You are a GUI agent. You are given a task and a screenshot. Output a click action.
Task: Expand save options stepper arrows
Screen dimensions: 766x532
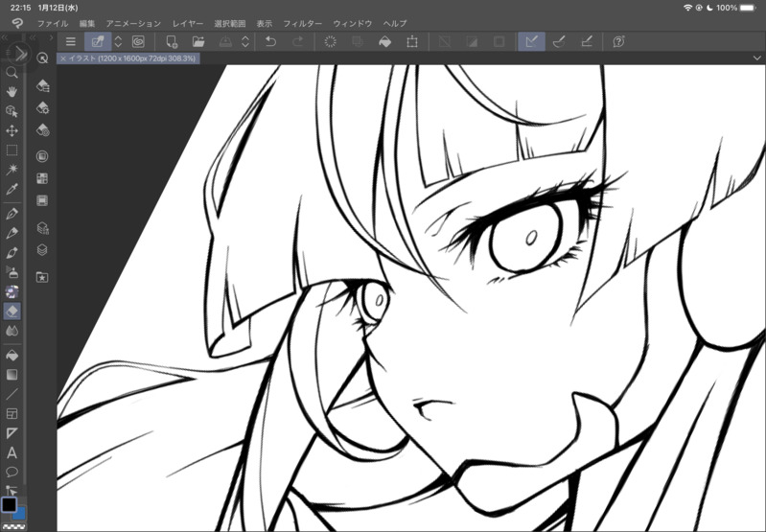pos(245,41)
